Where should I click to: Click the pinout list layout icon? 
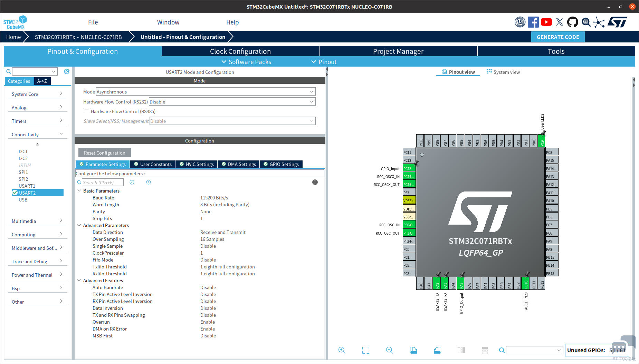[x=485, y=350]
